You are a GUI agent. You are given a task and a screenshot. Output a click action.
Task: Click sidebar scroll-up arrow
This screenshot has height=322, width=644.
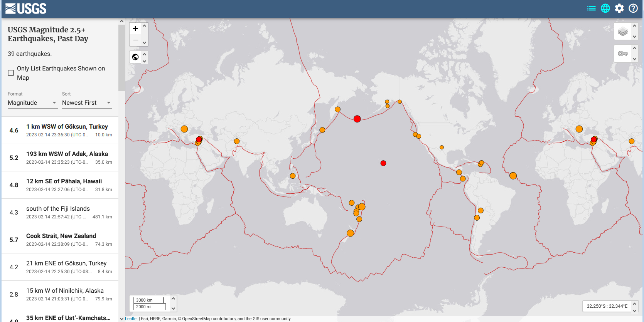point(121,22)
